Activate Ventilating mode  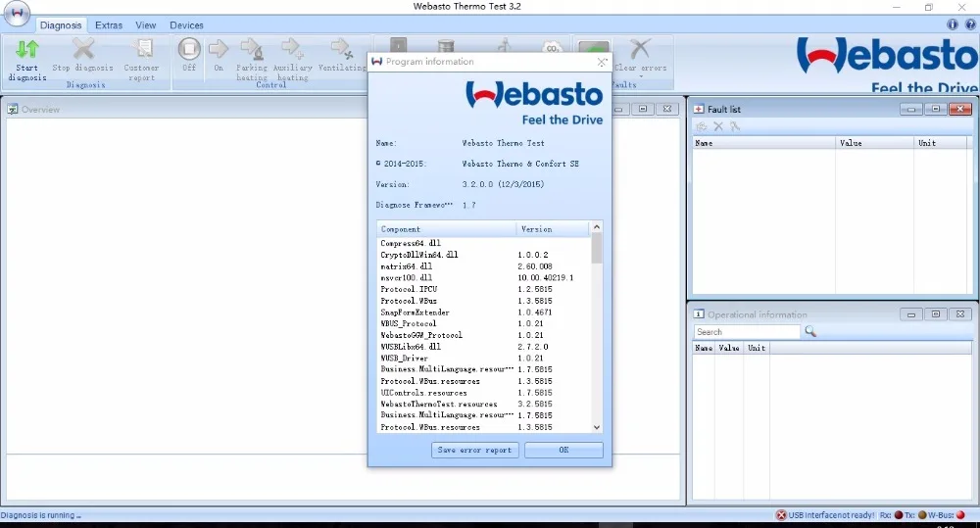342,49
